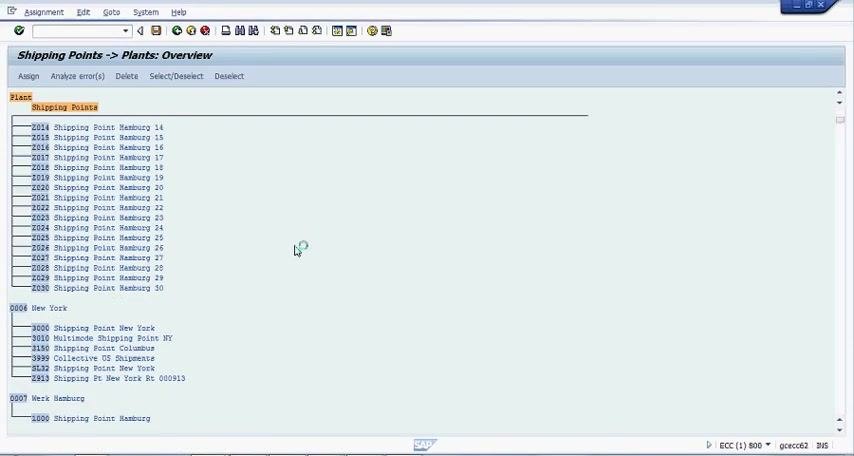Click the Create New Session icon

coord(337,31)
